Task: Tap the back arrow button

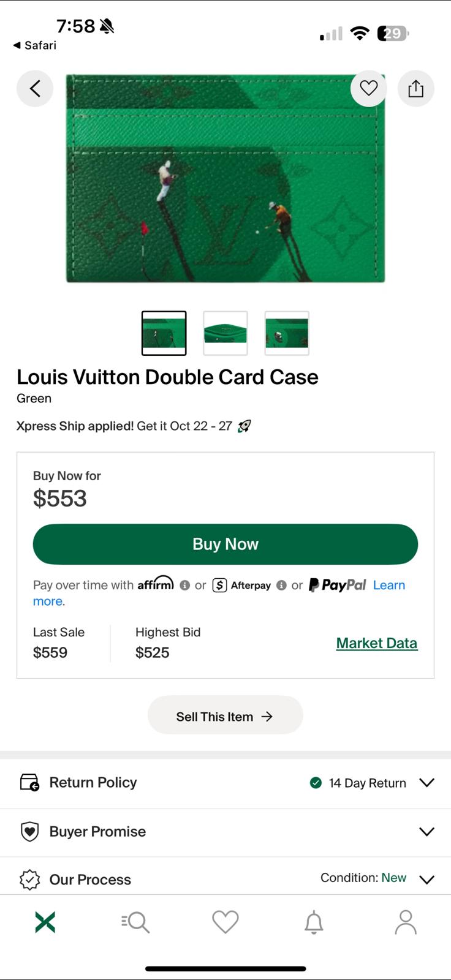Action: point(35,89)
